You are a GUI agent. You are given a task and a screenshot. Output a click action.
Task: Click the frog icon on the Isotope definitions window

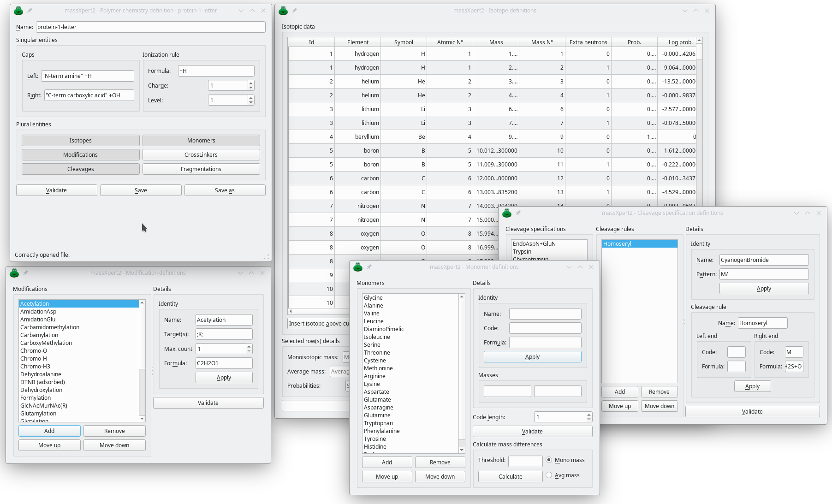(x=283, y=10)
